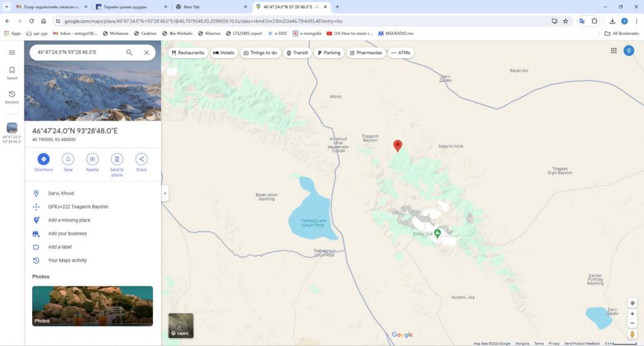Filter map by Restaurants chip
This screenshot has width=644, height=346.
[x=187, y=53]
